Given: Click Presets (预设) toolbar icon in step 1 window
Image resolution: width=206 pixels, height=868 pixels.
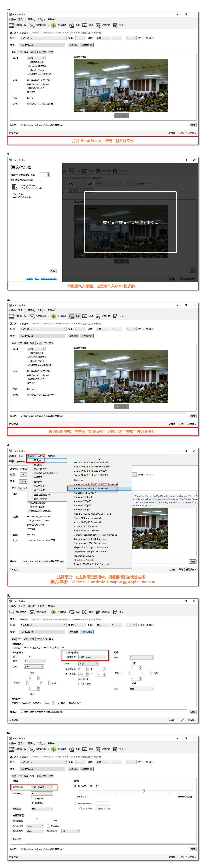Looking at the screenshot, I should pos(115,25).
